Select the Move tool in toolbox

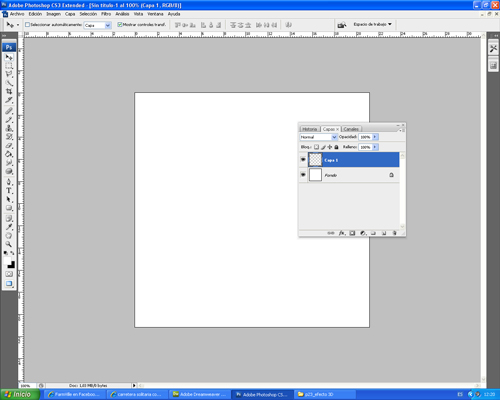click(9, 57)
